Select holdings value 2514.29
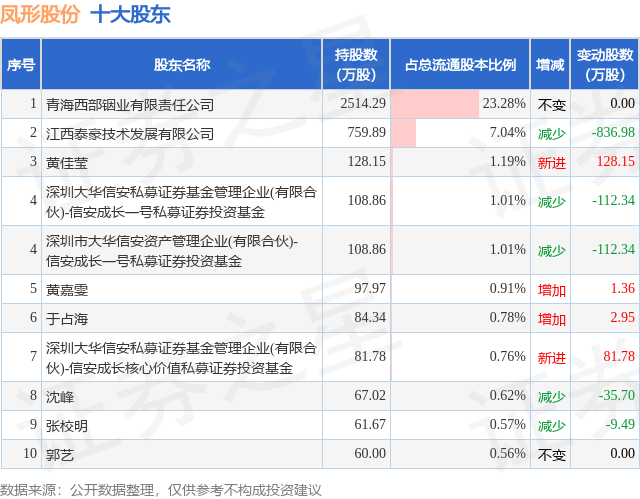640x499 pixels. pos(363,103)
